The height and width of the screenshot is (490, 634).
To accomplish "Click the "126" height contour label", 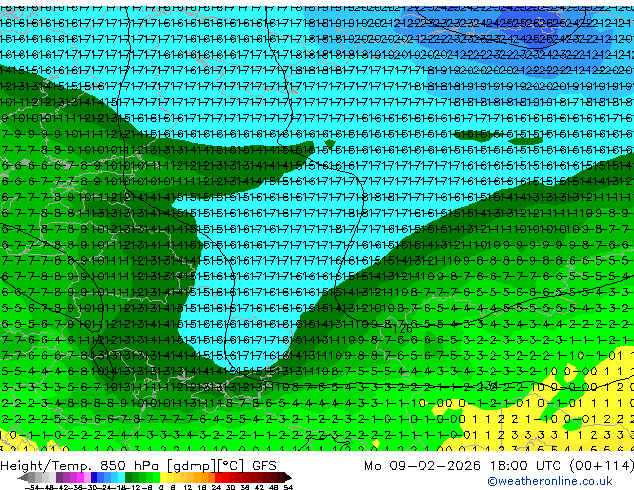I will coord(402,329).
